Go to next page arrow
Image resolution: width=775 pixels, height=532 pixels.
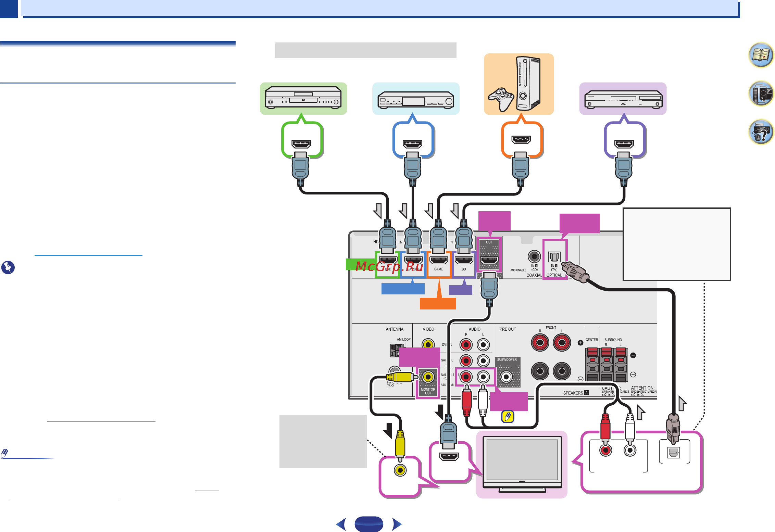point(397,524)
